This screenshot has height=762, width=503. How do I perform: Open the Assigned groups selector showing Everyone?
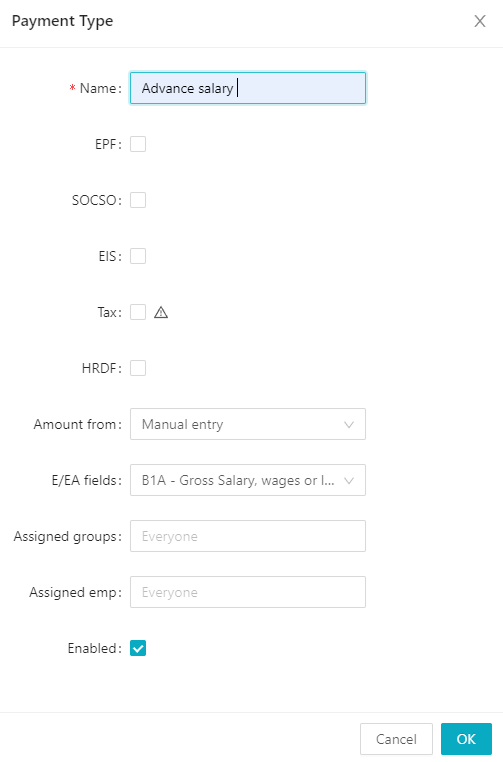click(x=248, y=536)
